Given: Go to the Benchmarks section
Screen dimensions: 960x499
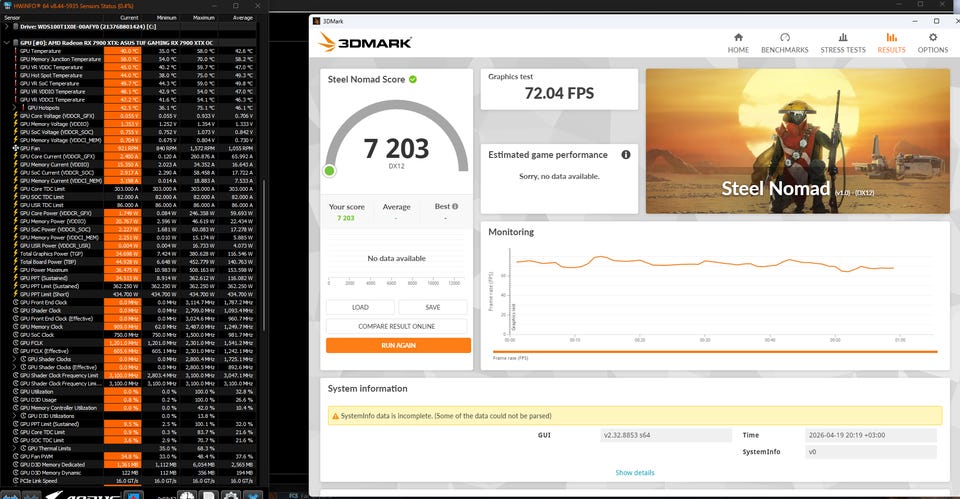Looking at the screenshot, I should 784,42.
